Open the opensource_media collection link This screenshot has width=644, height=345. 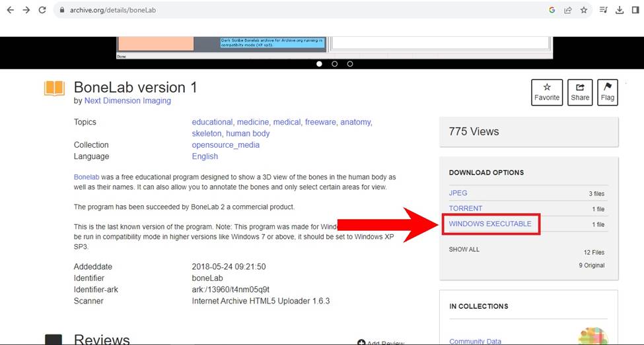pyautogui.click(x=225, y=145)
